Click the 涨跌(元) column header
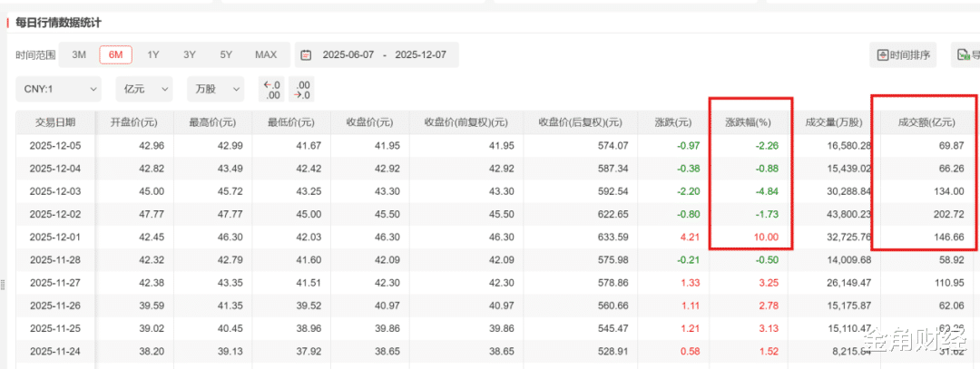Screen dimensions: 980x369 click(673, 122)
